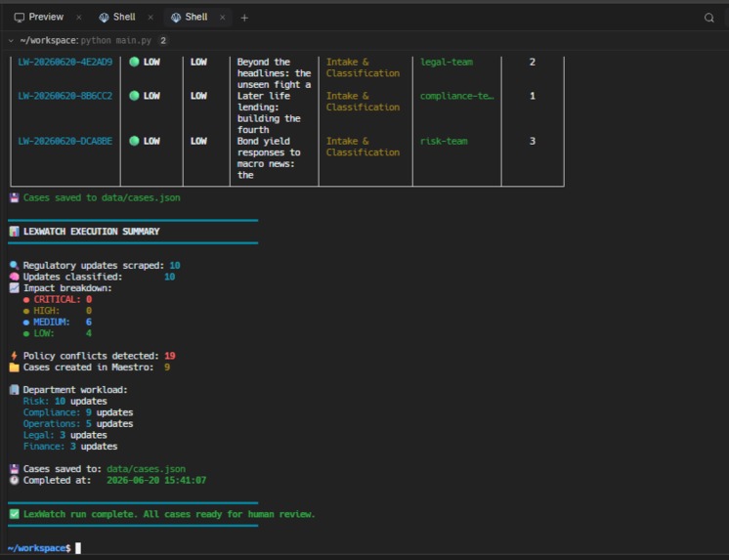Click the CRITICAL: 0 line

(58, 299)
